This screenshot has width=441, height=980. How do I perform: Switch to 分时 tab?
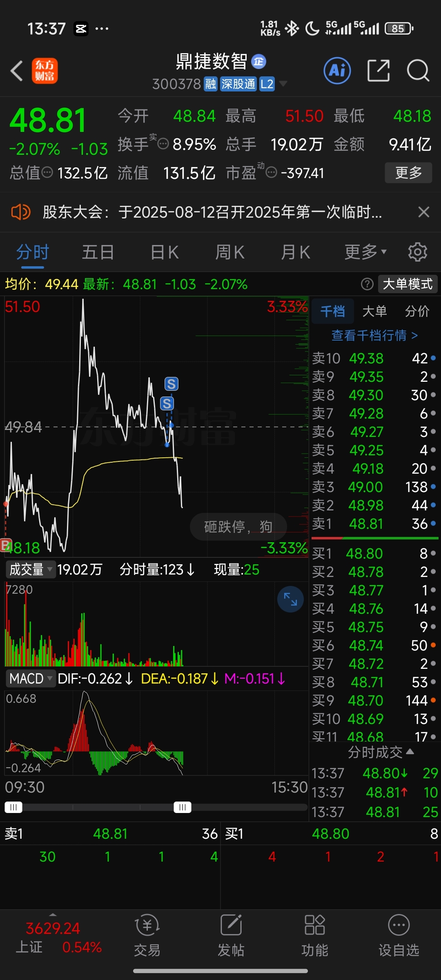[x=33, y=252]
